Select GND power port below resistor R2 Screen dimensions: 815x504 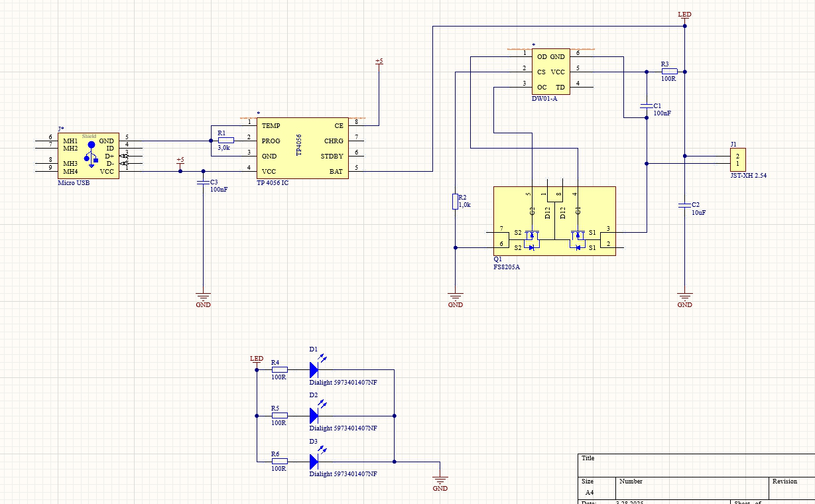tap(455, 300)
